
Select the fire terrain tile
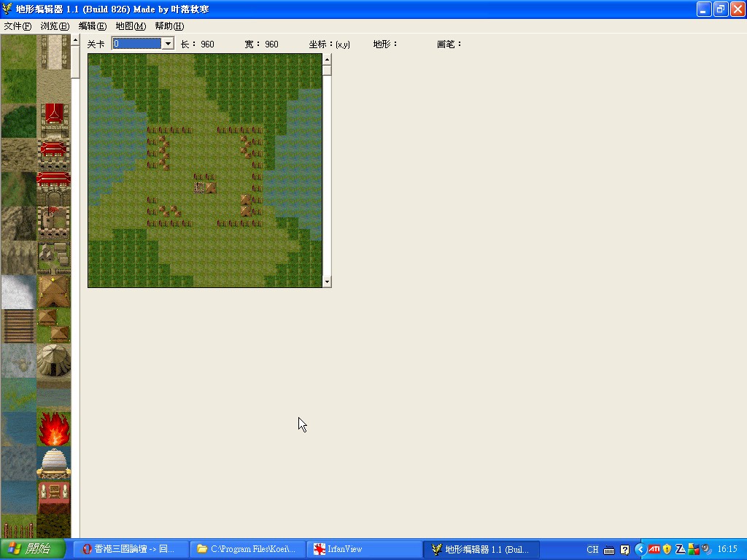coord(53,429)
